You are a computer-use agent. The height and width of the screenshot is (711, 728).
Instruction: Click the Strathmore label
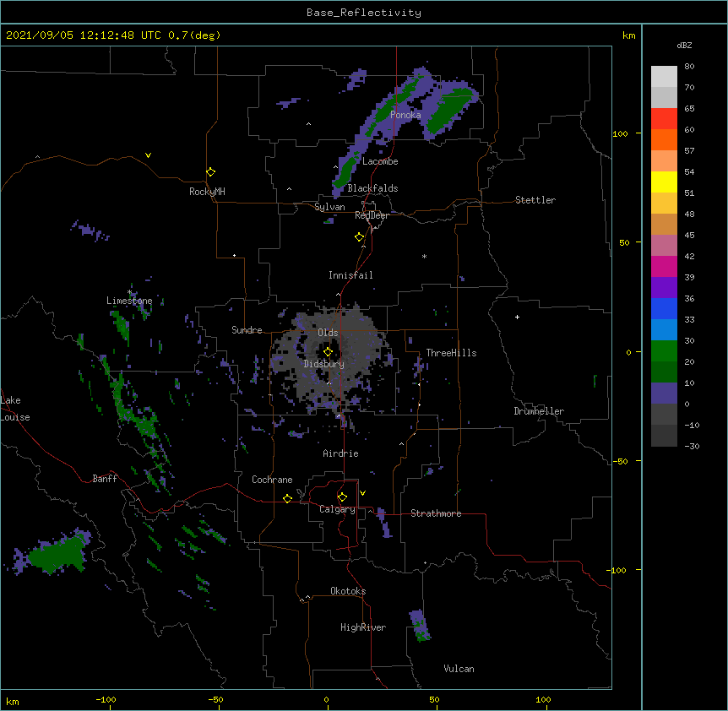pyautogui.click(x=436, y=513)
